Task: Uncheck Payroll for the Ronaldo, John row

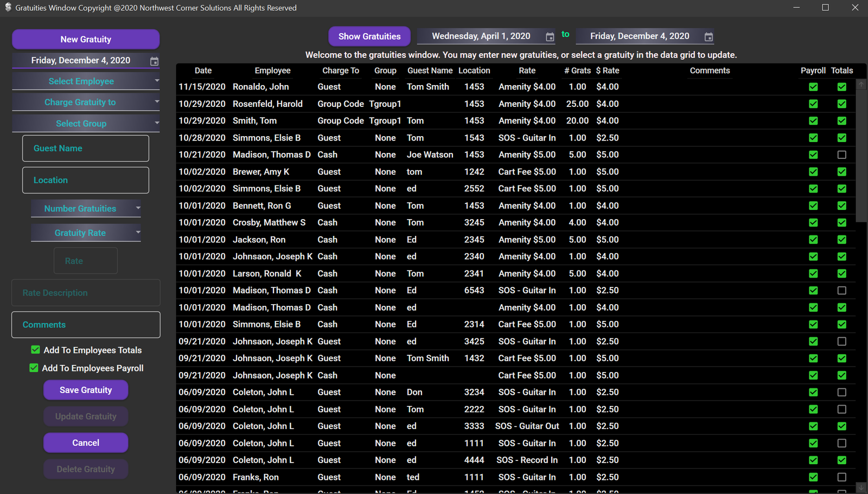Action: [x=813, y=86]
